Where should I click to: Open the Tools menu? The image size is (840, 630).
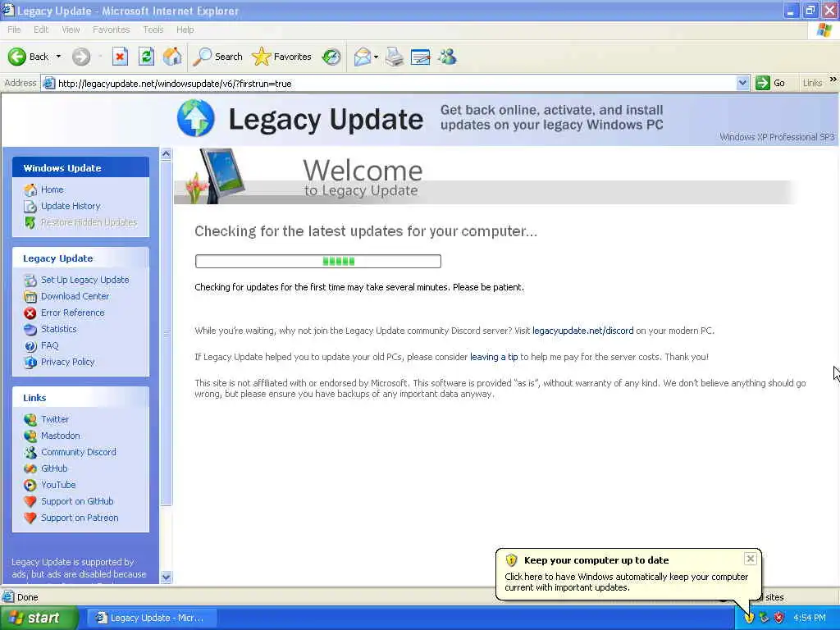click(x=153, y=30)
